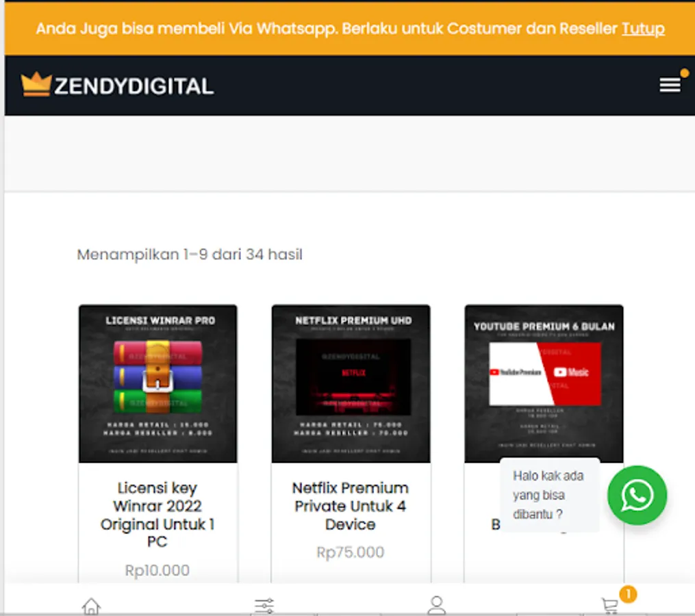
Task: Click the 'Halo kak ada yang bisa dibantu ?' chat bubble
Action: click(549, 495)
